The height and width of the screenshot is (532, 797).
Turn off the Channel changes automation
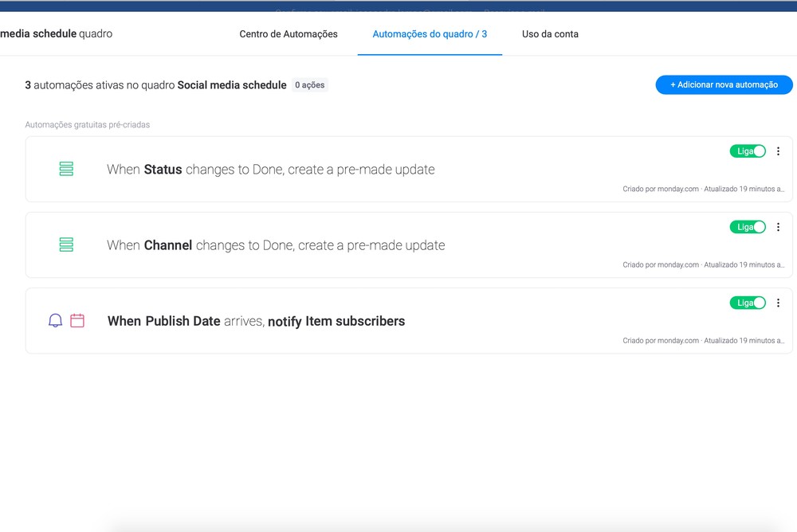point(748,227)
